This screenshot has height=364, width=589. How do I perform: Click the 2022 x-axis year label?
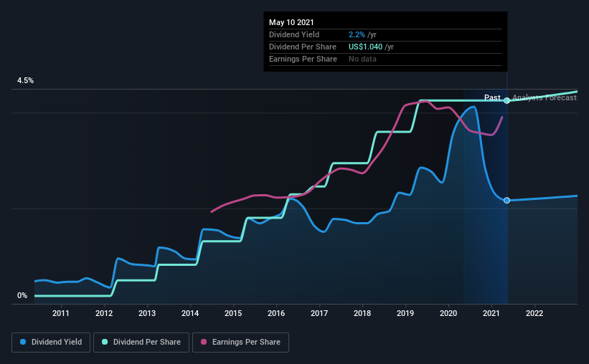pos(534,313)
